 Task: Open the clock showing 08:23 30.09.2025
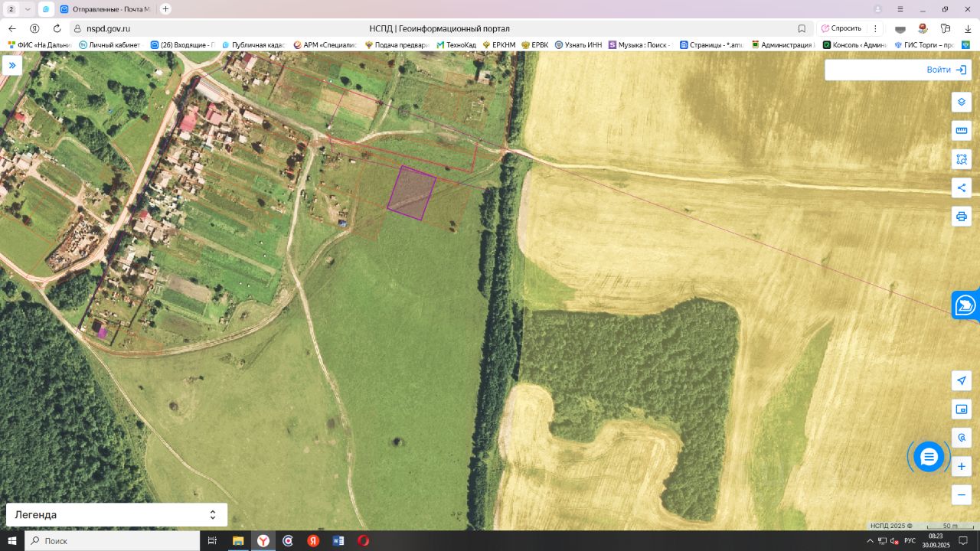point(936,541)
